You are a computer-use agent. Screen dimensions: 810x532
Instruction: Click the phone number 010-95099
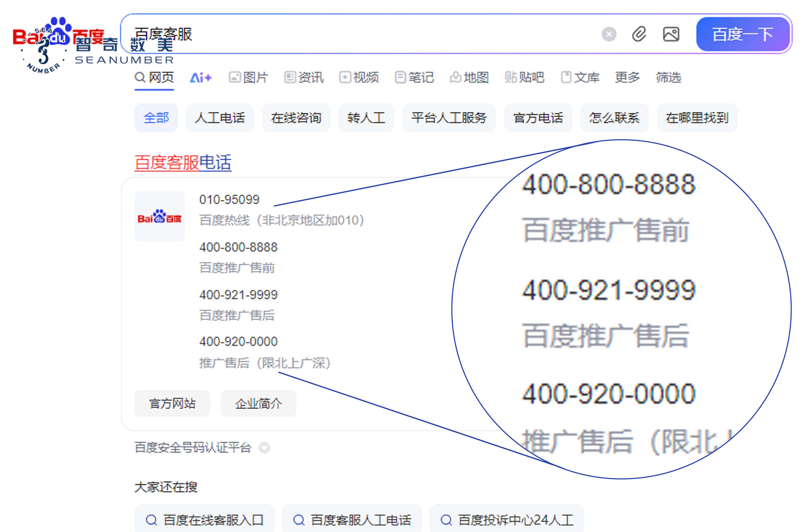[229, 200]
